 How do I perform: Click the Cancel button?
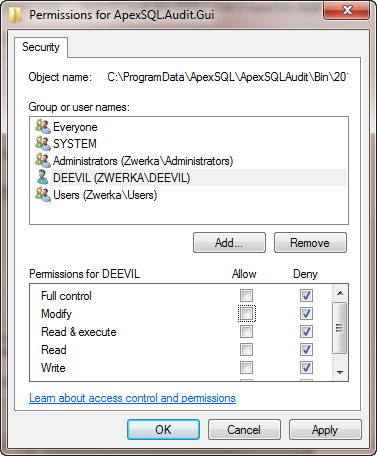[244, 429]
